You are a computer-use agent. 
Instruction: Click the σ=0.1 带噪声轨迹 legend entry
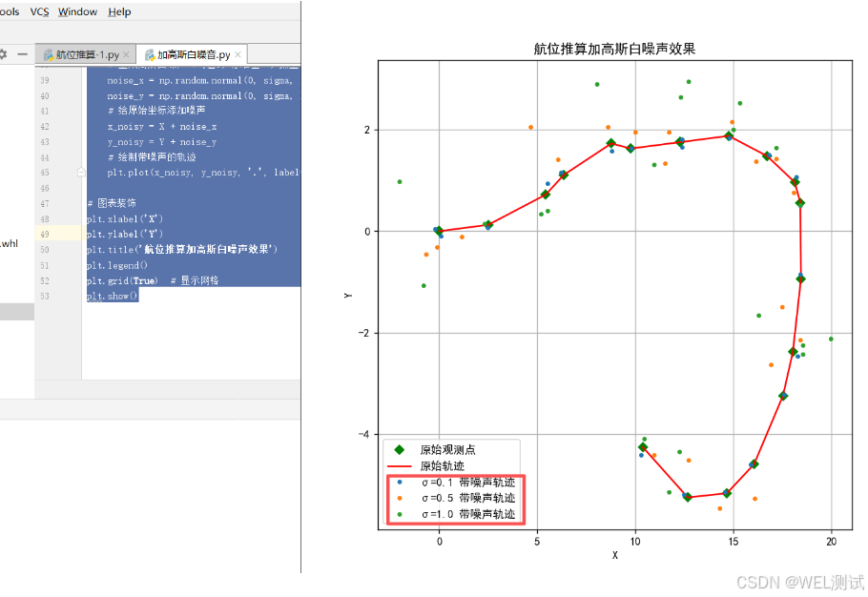pos(468,483)
